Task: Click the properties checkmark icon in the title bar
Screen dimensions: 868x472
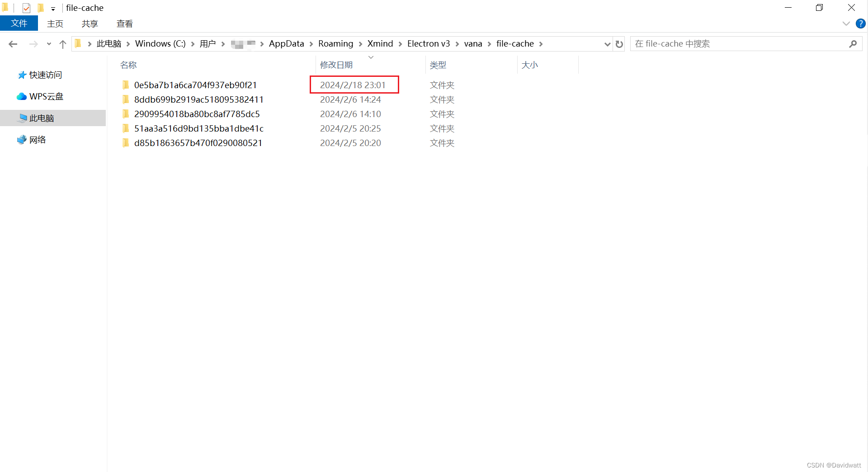Action: [26, 8]
